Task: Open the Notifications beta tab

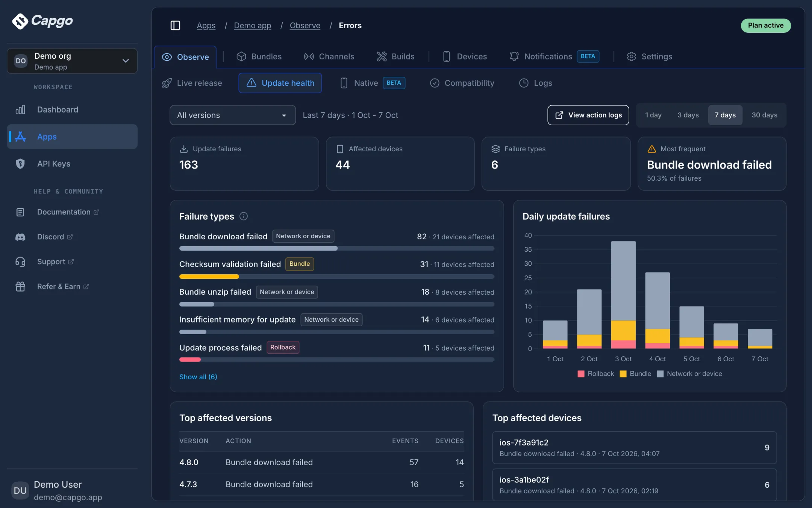Action: [554, 56]
